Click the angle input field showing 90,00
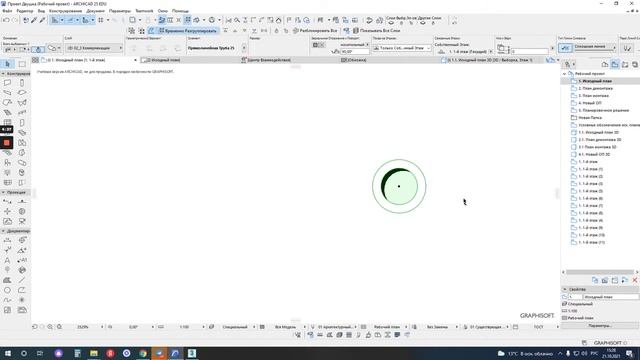The width and height of the screenshot is (640, 360). (x=355, y=52)
